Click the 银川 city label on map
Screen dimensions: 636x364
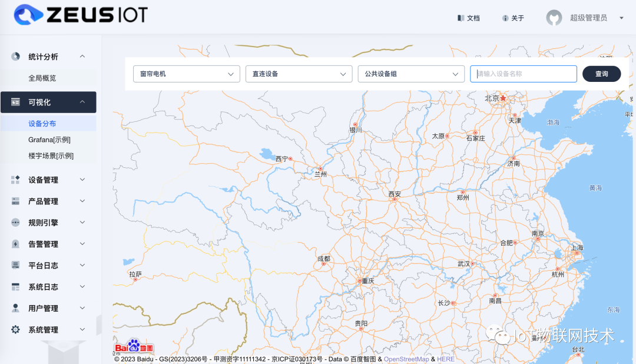pyautogui.click(x=355, y=130)
